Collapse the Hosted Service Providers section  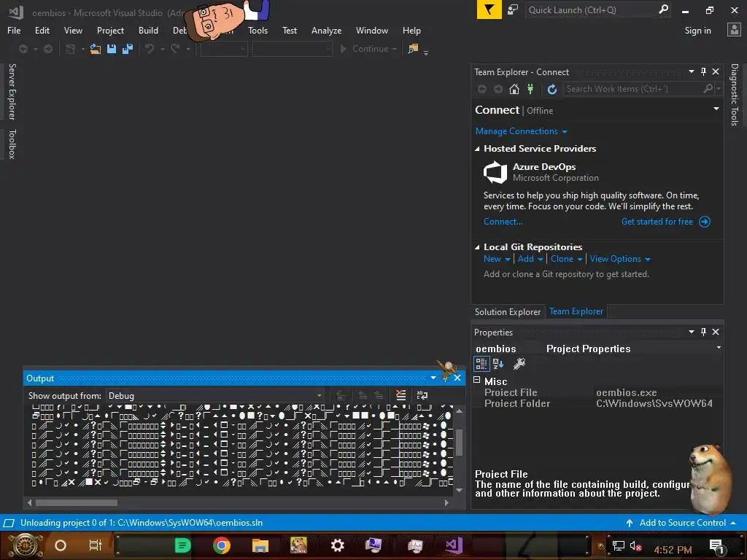pos(477,149)
